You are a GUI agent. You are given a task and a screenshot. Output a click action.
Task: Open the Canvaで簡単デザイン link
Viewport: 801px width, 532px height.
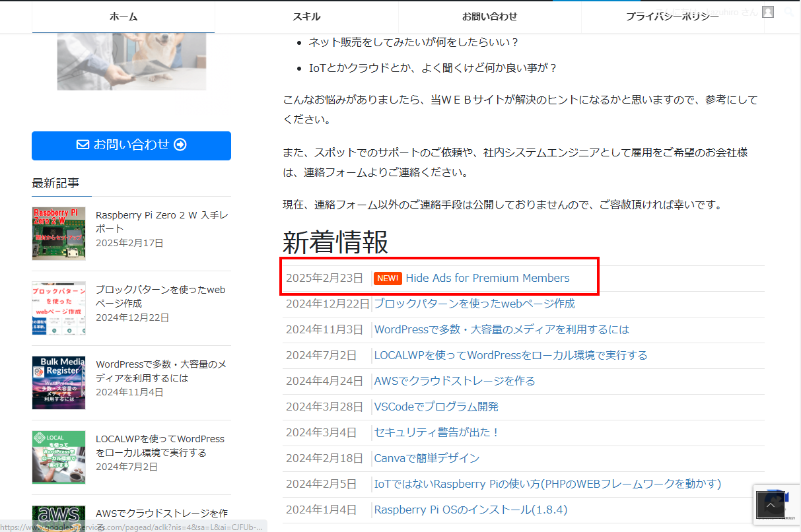point(427,458)
